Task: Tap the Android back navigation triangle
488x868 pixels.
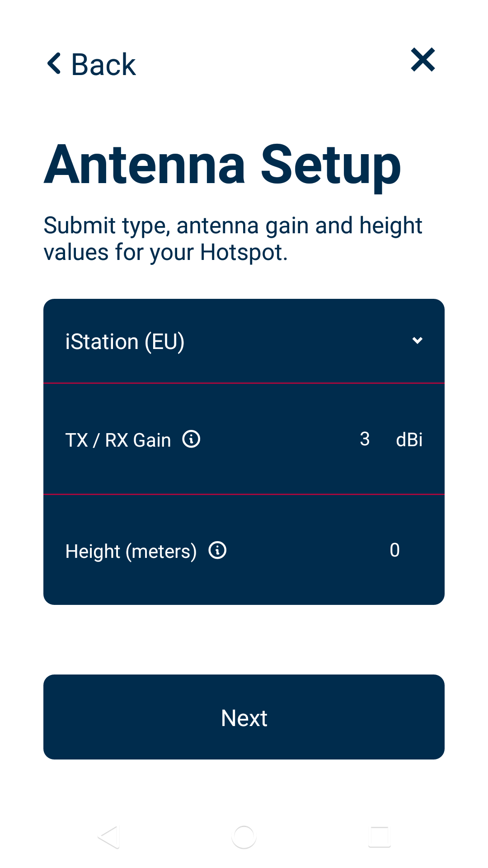Action: (109, 837)
